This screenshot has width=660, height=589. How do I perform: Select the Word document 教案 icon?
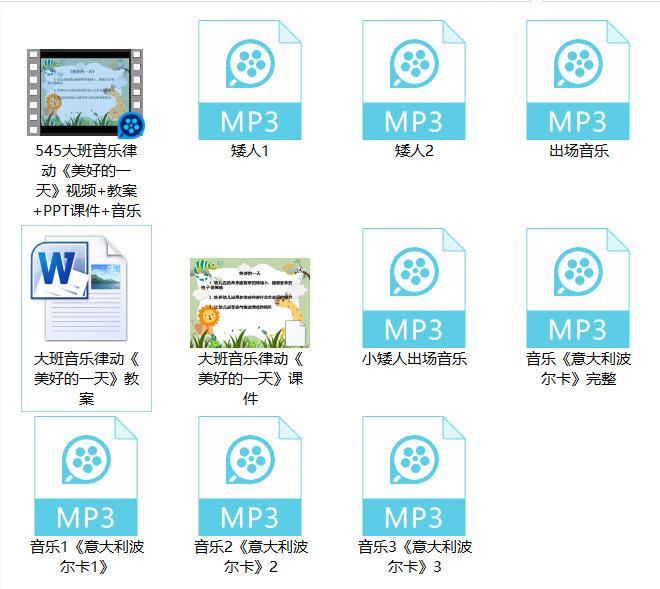click(79, 288)
